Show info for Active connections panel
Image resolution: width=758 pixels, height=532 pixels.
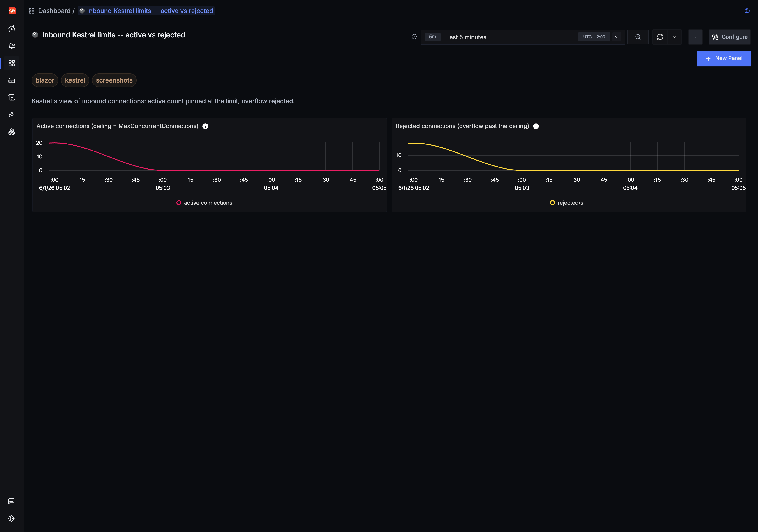coord(205,126)
